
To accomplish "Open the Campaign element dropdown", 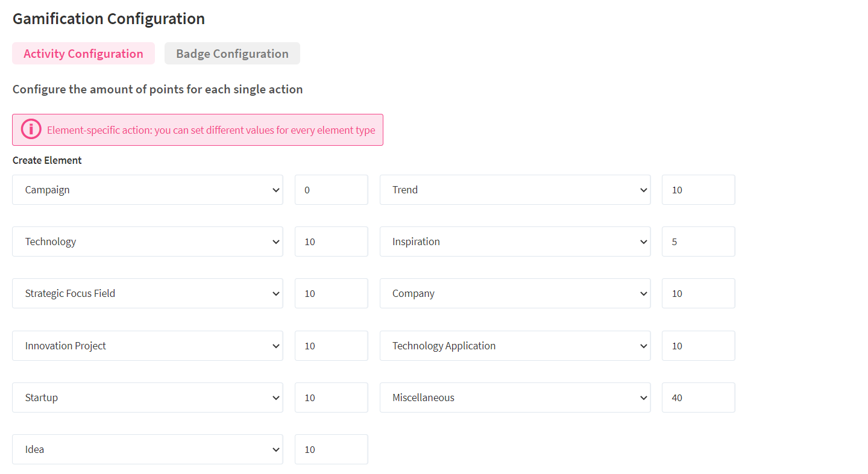I will point(147,190).
